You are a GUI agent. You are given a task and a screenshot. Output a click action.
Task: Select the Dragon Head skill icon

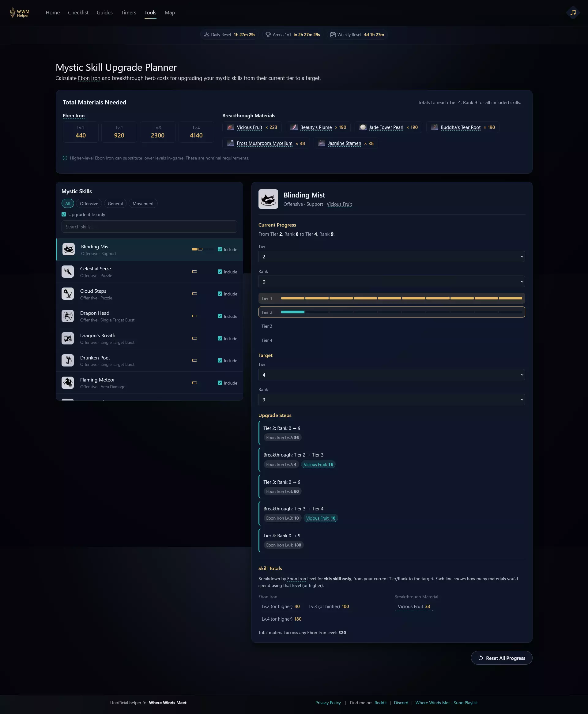68,316
